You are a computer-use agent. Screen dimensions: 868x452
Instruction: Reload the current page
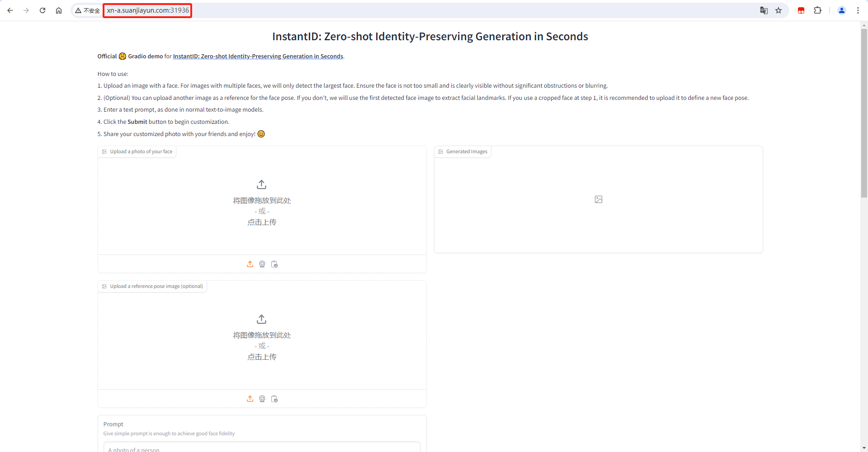[x=42, y=10]
